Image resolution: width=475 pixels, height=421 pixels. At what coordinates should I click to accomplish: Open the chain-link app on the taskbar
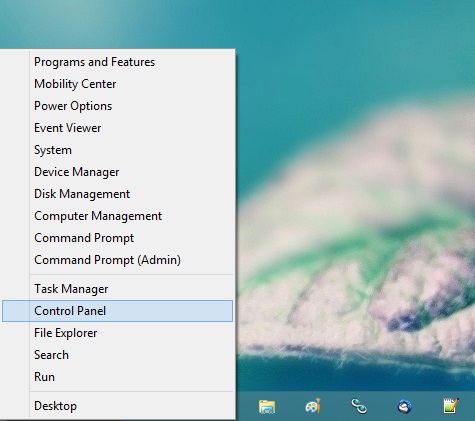pos(359,406)
